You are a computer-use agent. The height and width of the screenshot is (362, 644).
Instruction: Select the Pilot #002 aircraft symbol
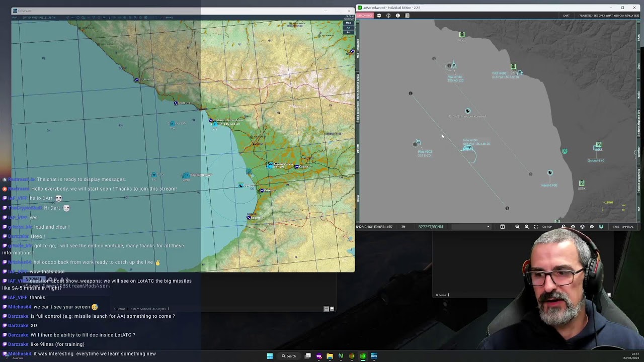pos(417,143)
